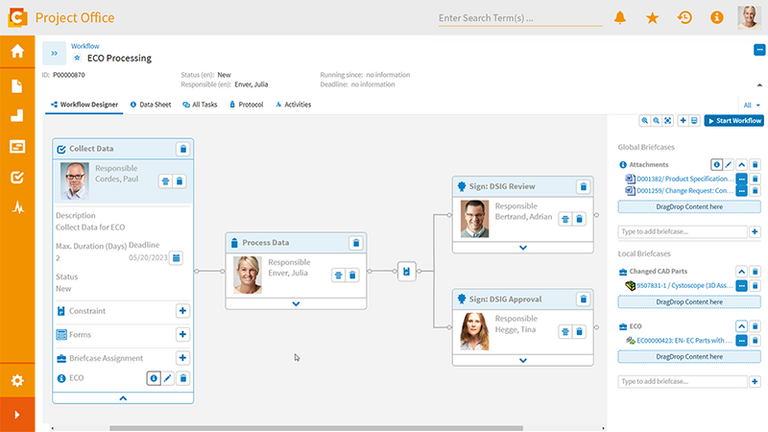
Task: Expand the Process Data card
Action: click(x=296, y=304)
